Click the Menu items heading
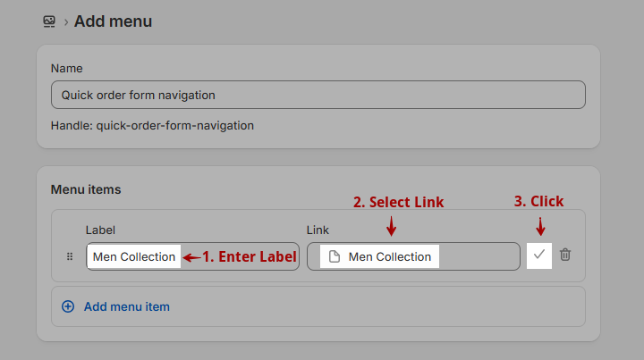The image size is (644, 360). click(x=86, y=189)
